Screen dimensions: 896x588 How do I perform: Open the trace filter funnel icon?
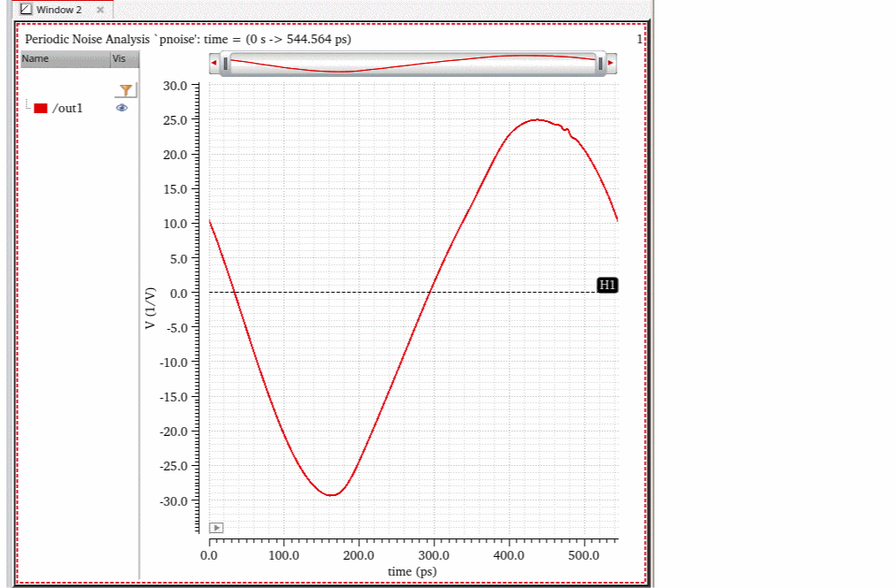pos(126,90)
